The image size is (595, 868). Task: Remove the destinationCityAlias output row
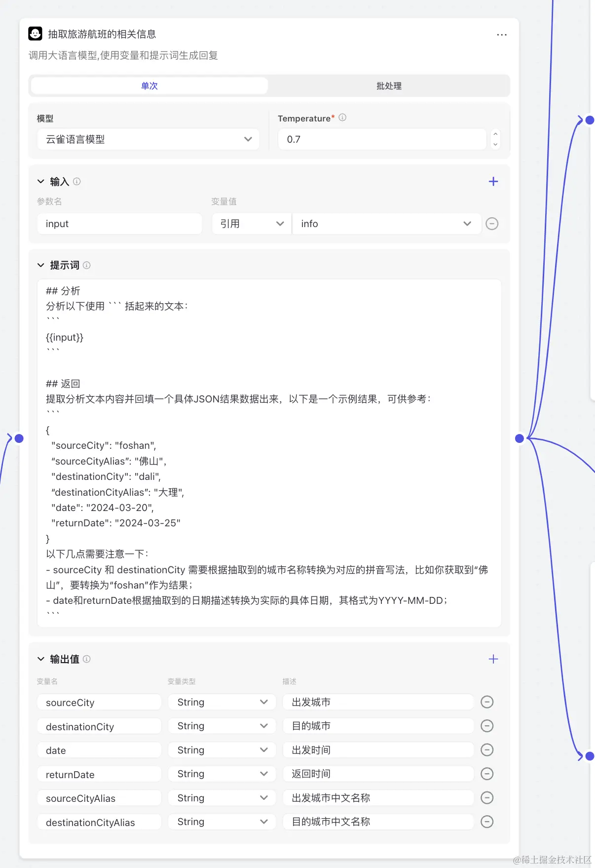(x=487, y=822)
